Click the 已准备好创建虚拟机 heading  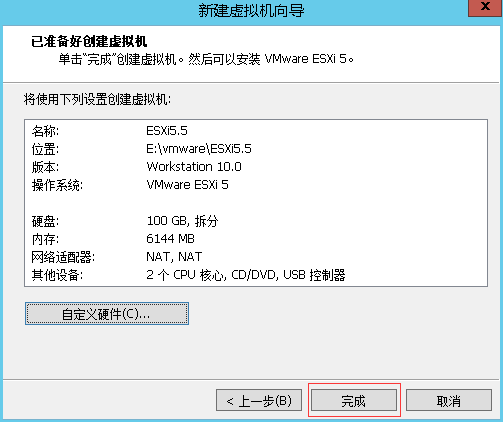point(89,42)
